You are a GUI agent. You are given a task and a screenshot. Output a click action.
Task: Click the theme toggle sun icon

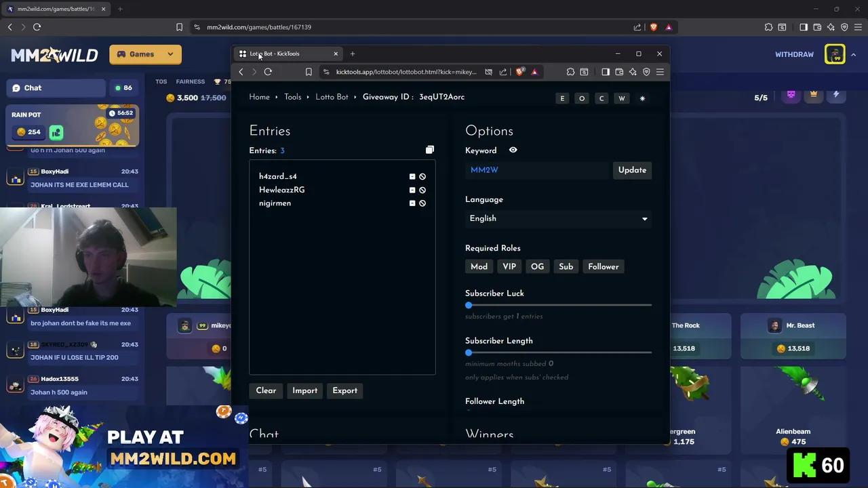[642, 98]
